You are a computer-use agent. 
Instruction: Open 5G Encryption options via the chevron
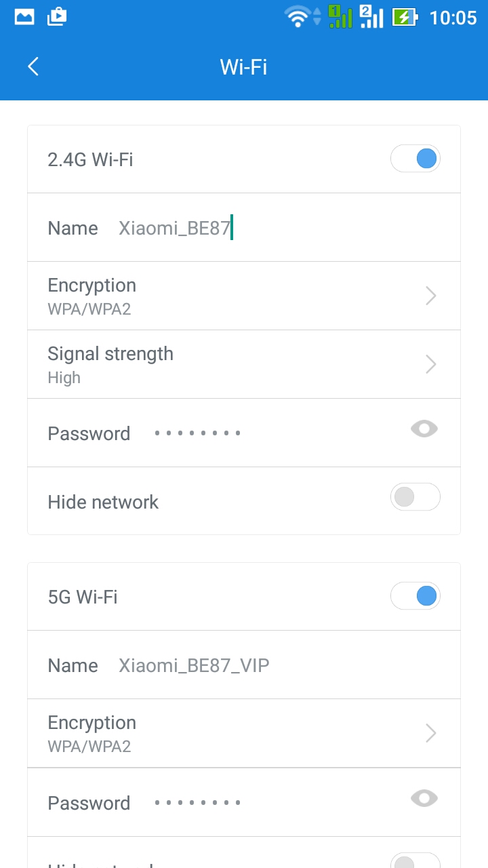pos(430,733)
